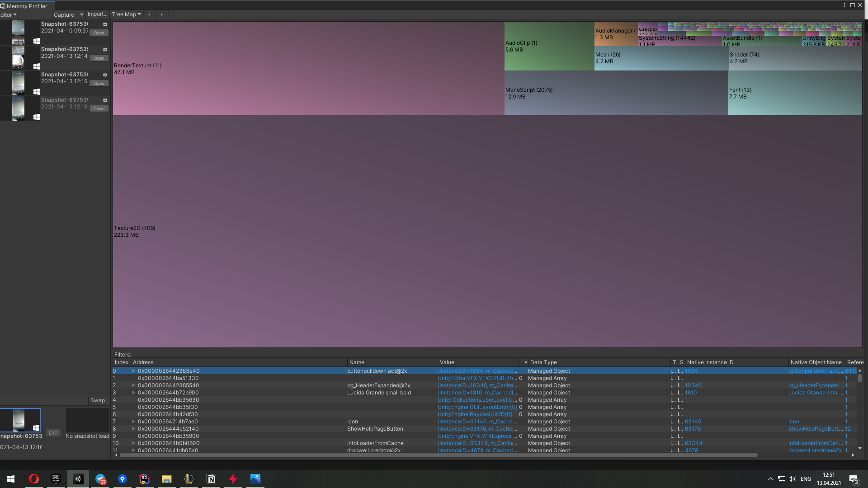Switch to Unity editor in taskbar
868x488 pixels.
pos(78,479)
